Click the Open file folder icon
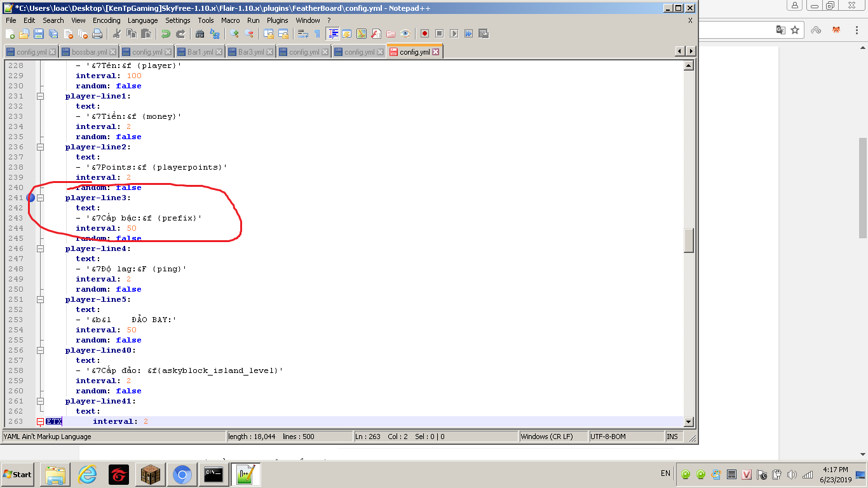The image size is (868, 488). pos(24,34)
